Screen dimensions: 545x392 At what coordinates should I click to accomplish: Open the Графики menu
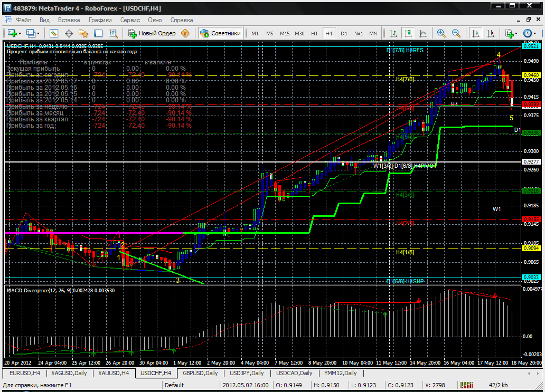coord(100,20)
